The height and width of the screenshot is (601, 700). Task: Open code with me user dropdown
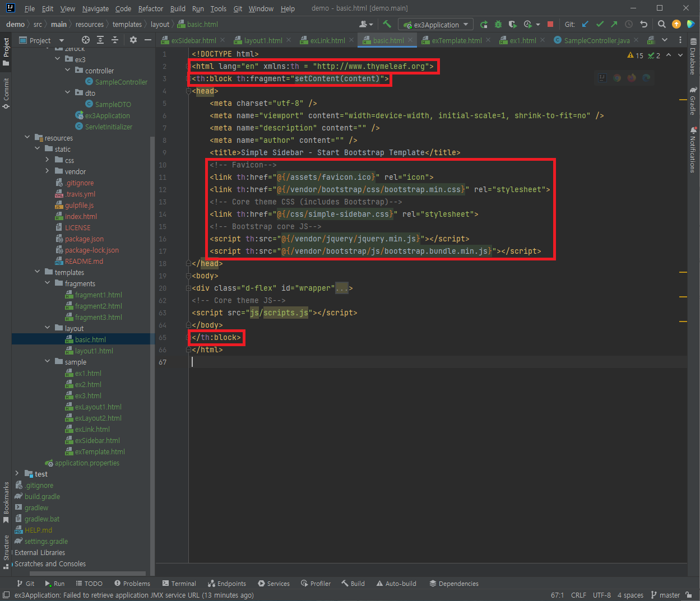366,24
